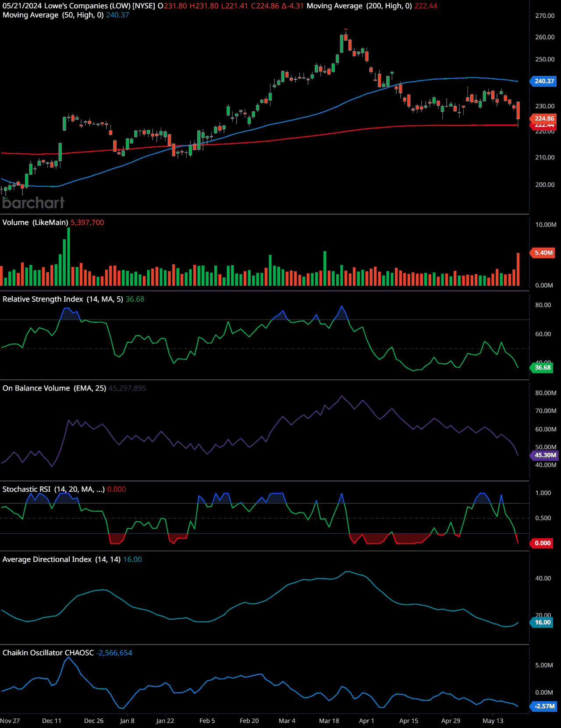This screenshot has width=561, height=728.
Task: Click the Jan 8 date on the time axis
Action: point(127,721)
